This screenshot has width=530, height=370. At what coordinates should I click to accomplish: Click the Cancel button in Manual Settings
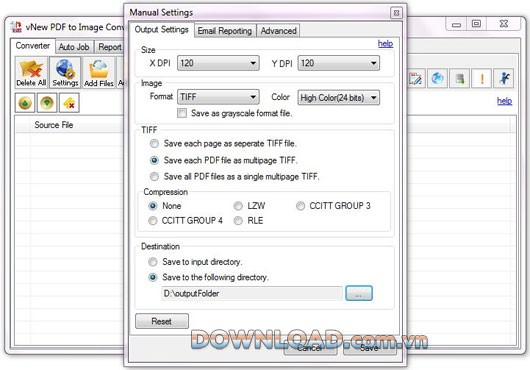(x=310, y=348)
